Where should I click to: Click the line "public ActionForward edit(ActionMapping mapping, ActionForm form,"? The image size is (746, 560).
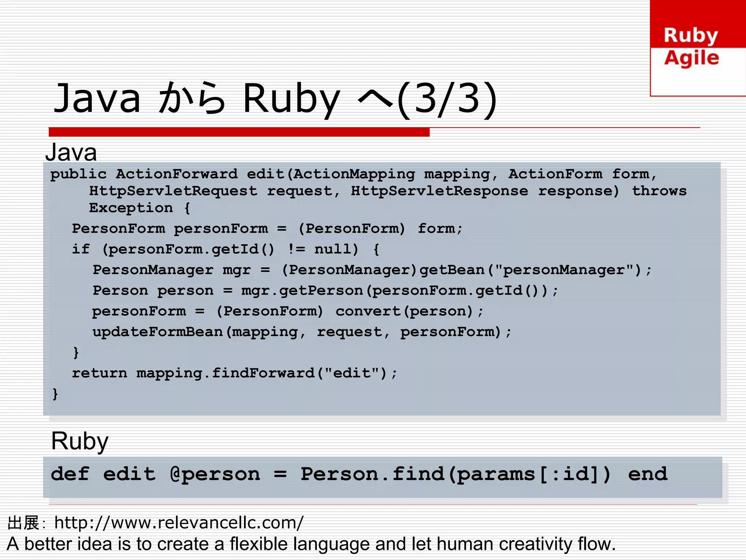354,174
